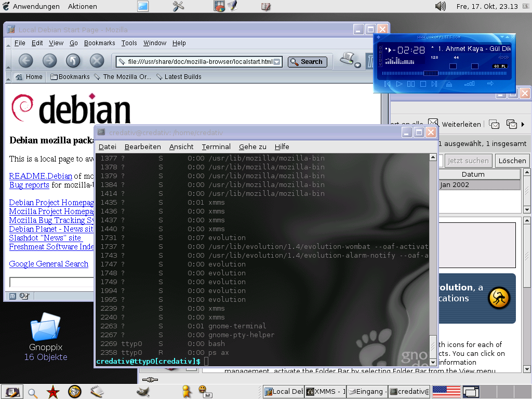
Task: Toggle the PL playlist window in XMMS
Action: (x=503, y=66)
